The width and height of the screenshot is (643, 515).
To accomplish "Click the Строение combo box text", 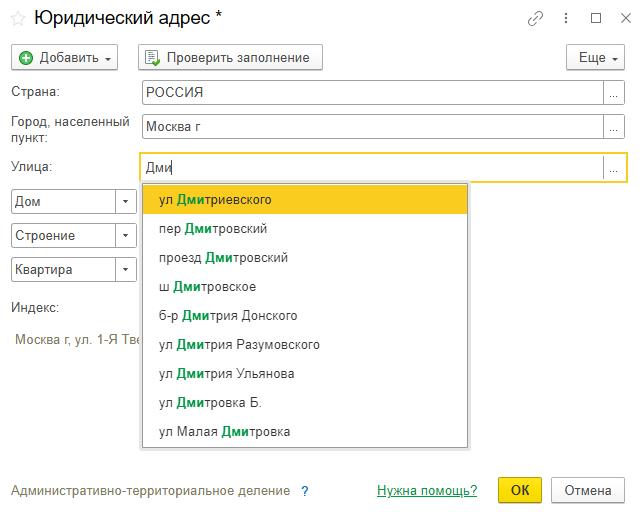I will click(64, 235).
